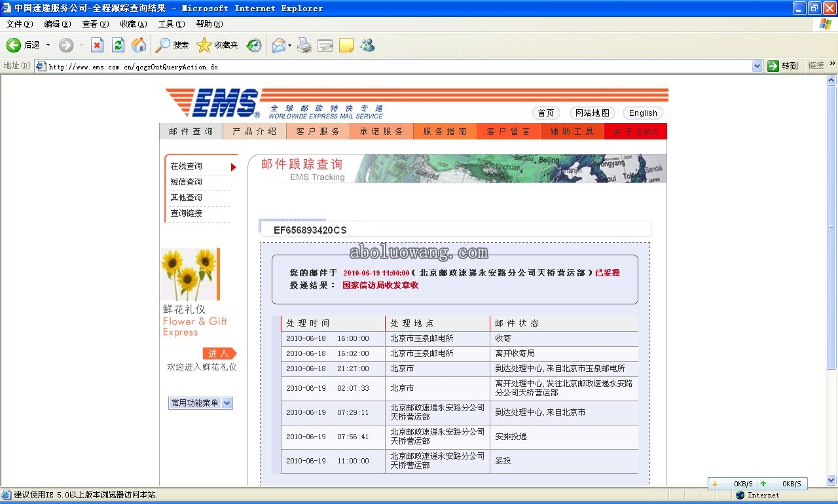
Task: Open the 帮助(H) menu
Action: tap(209, 24)
